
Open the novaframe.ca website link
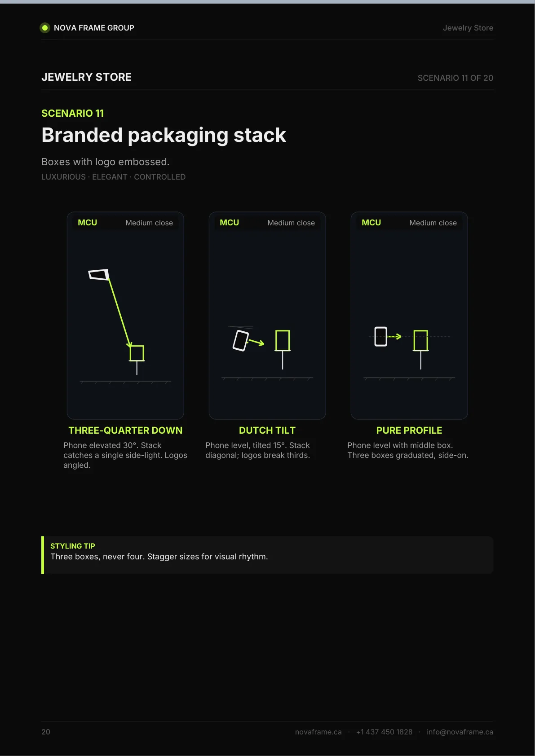point(318,732)
